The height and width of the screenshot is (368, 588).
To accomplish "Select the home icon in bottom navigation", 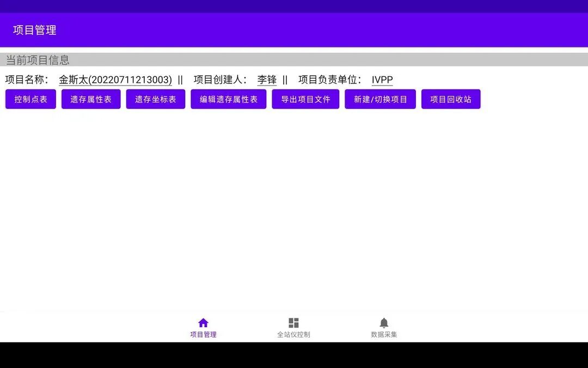I will click(x=203, y=323).
